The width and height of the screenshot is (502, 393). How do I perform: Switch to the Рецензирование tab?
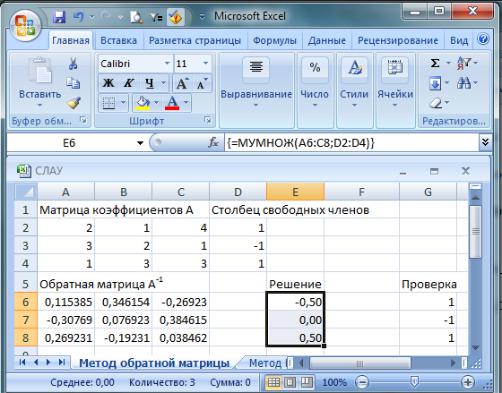[398, 40]
